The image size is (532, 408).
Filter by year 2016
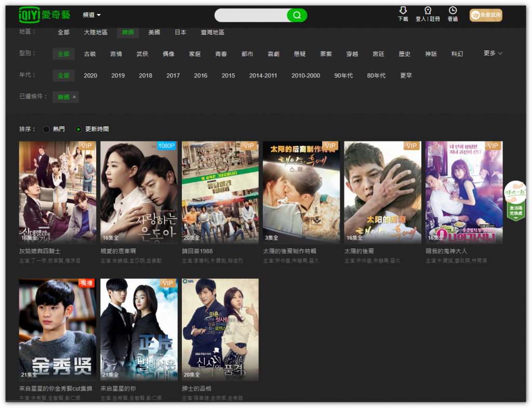point(201,76)
